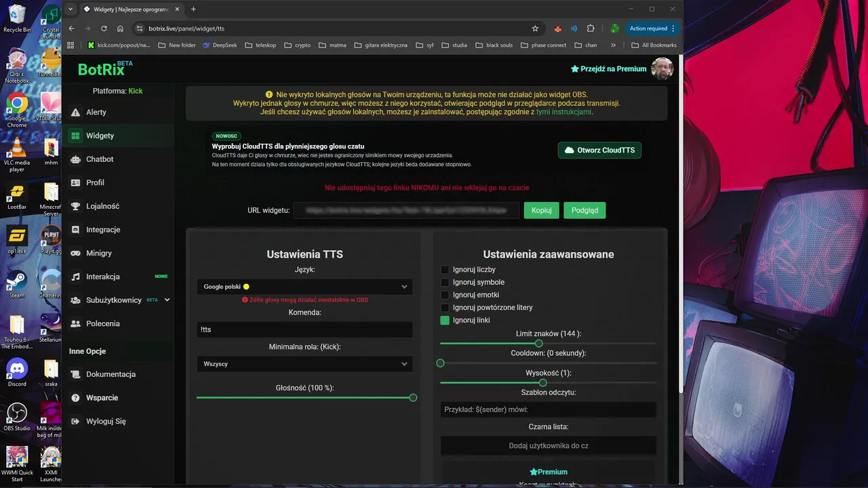Click the browser back arrow
This screenshot has width=868, height=488.
pos(71,28)
